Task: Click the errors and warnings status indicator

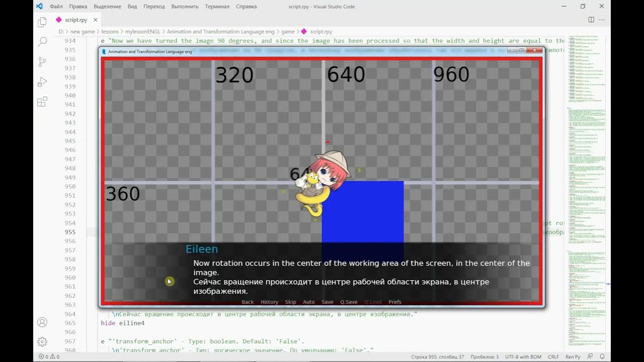Action: pyautogui.click(x=49, y=357)
